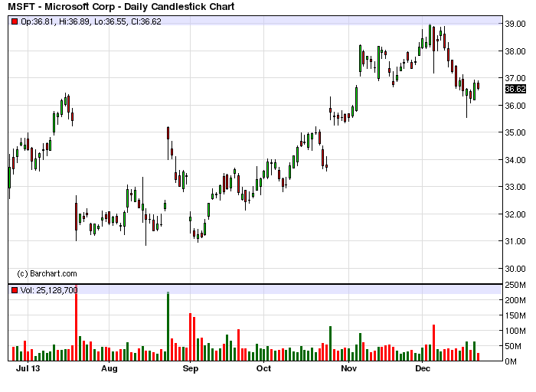
Task: Click the OHLC readout 'Op:36.81, Hi:36.89, Lo:36.55, Cl:36.62'
Action: pyautogui.click(x=91, y=22)
